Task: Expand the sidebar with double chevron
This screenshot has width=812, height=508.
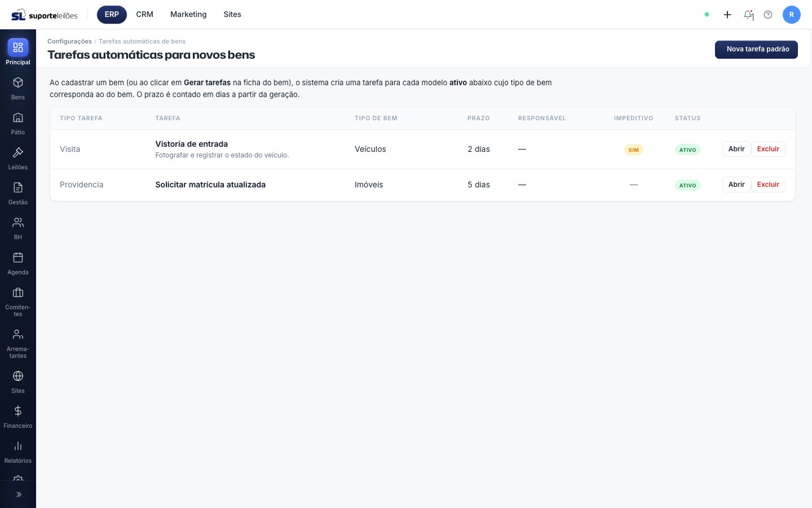Action: point(18,494)
